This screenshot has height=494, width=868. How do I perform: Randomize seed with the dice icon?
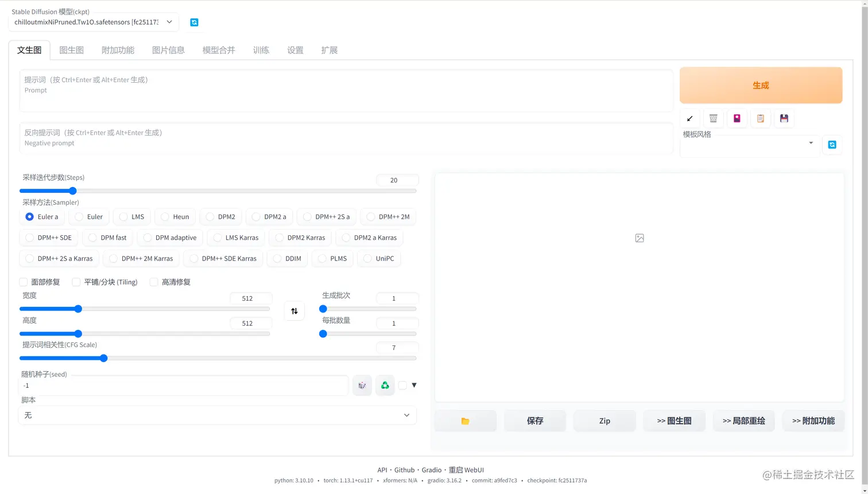[362, 386]
